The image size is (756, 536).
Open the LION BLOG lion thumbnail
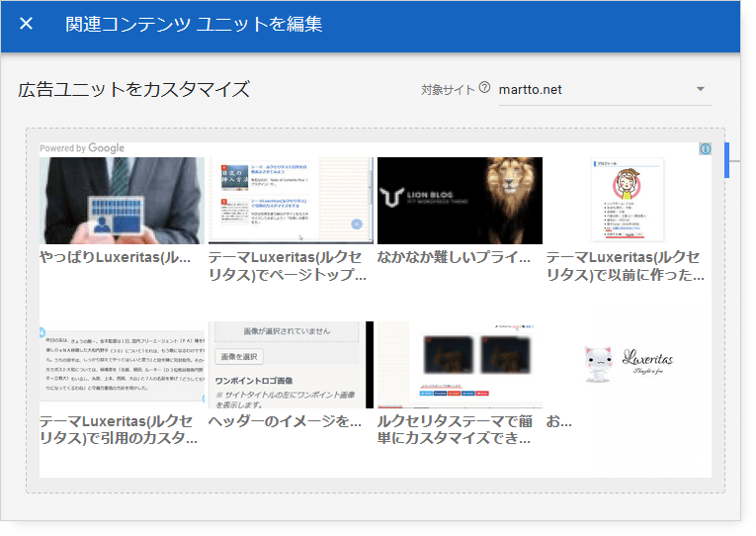point(460,201)
